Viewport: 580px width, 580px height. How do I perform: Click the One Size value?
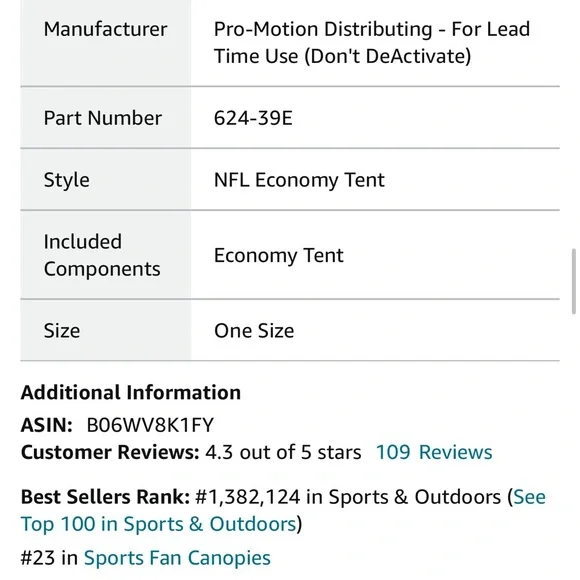(x=254, y=330)
